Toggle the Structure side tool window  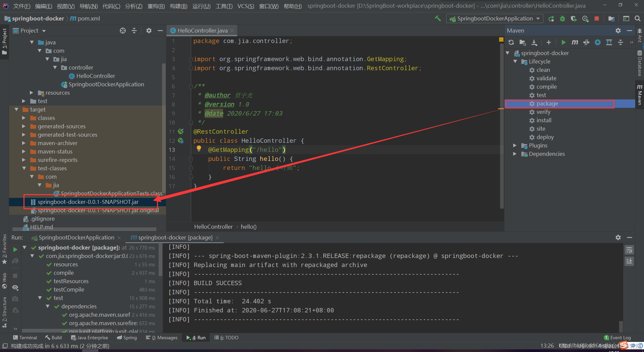pyautogui.click(x=4, y=312)
